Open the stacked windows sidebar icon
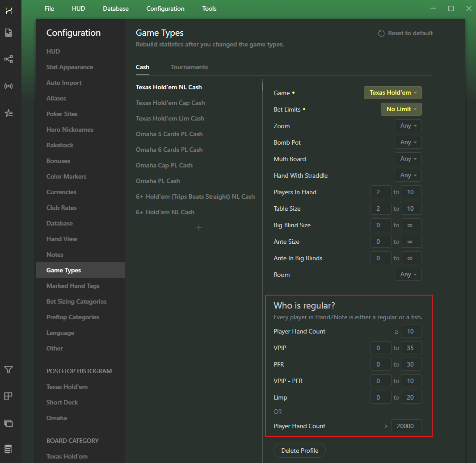This screenshot has height=463, width=476. point(8,423)
